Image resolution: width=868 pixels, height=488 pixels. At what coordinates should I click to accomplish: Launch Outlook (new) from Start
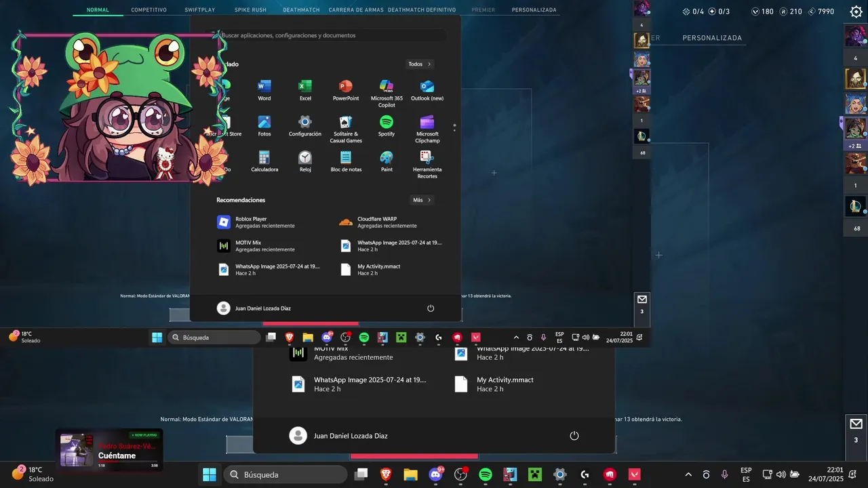427,90
